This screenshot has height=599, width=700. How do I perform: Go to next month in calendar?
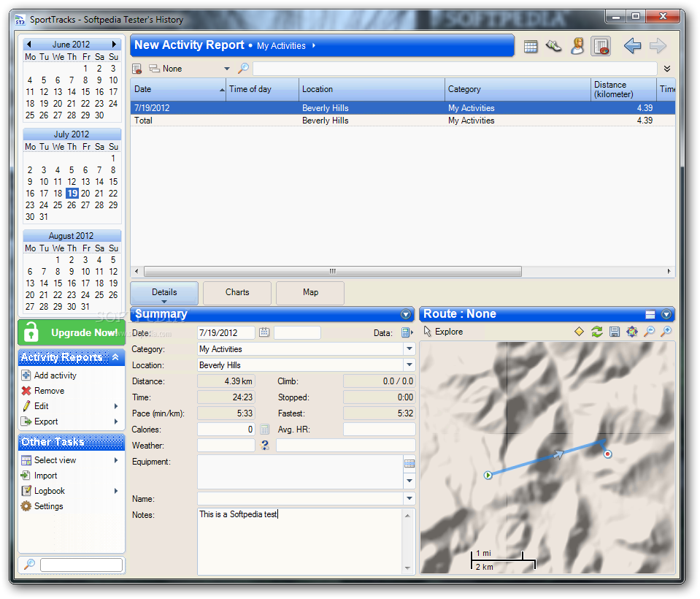(x=114, y=45)
